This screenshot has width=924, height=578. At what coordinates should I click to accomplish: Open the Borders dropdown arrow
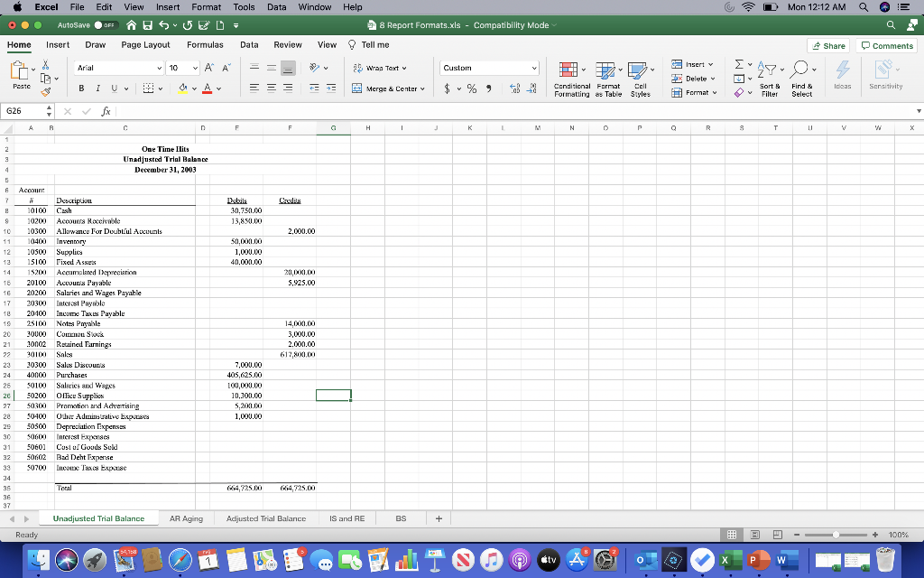click(161, 89)
